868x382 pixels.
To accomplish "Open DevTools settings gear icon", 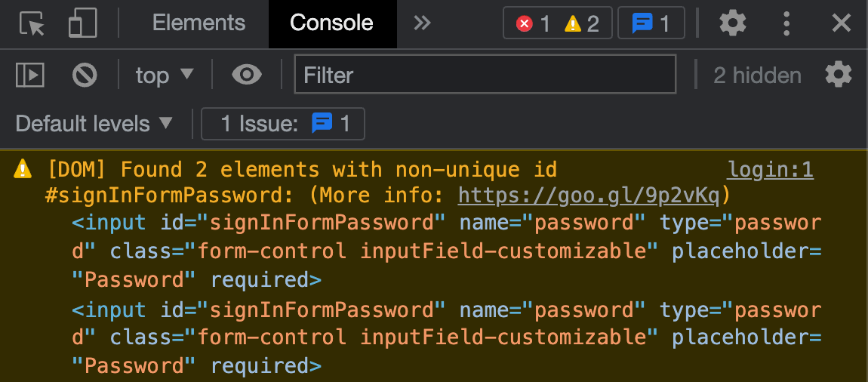I will point(732,23).
